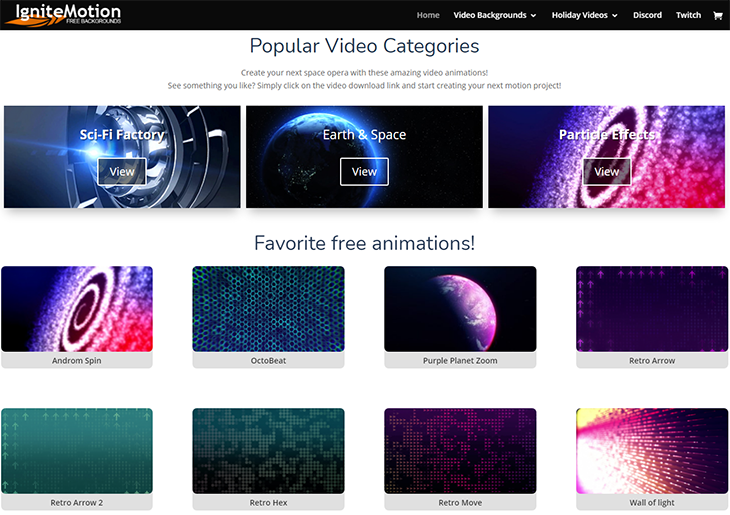Go to the Home menu item
The width and height of the screenshot is (730, 515).
(428, 15)
